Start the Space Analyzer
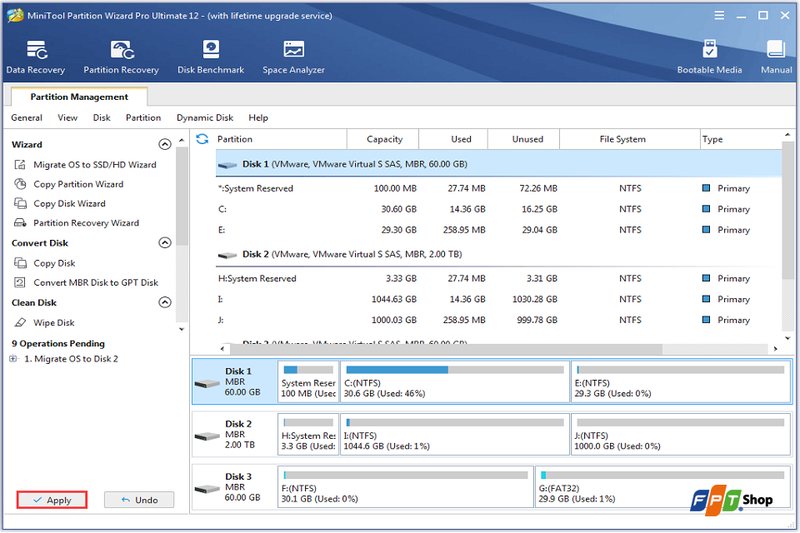The image size is (800, 533). [x=293, y=57]
